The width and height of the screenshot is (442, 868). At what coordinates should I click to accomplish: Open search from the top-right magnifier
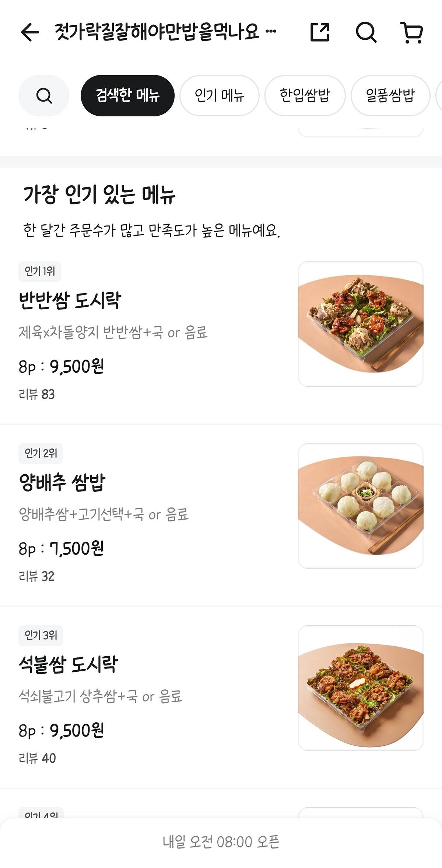point(366,32)
